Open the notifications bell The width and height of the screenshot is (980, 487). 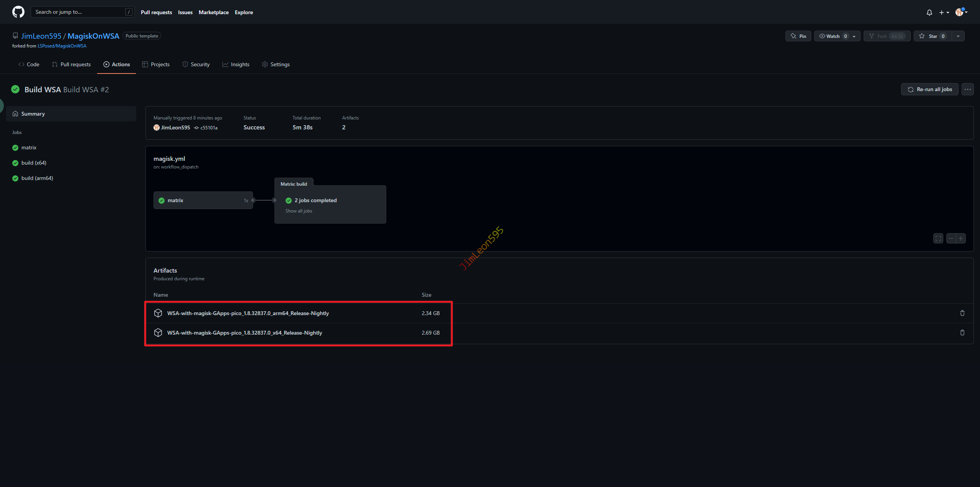pyautogui.click(x=929, y=13)
